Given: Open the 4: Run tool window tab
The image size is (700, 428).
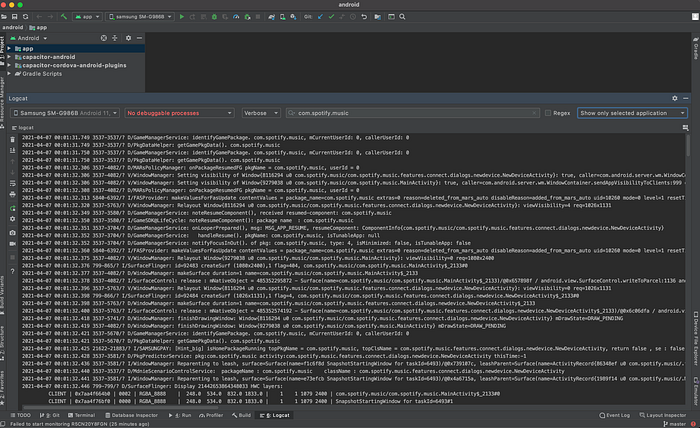Looking at the screenshot, I should (x=180, y=415).
